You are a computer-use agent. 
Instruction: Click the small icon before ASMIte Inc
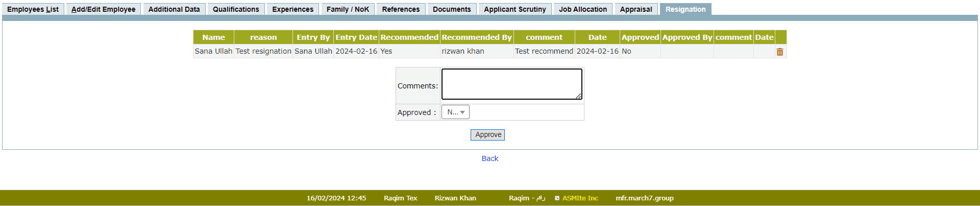click(x=557, y=198)
